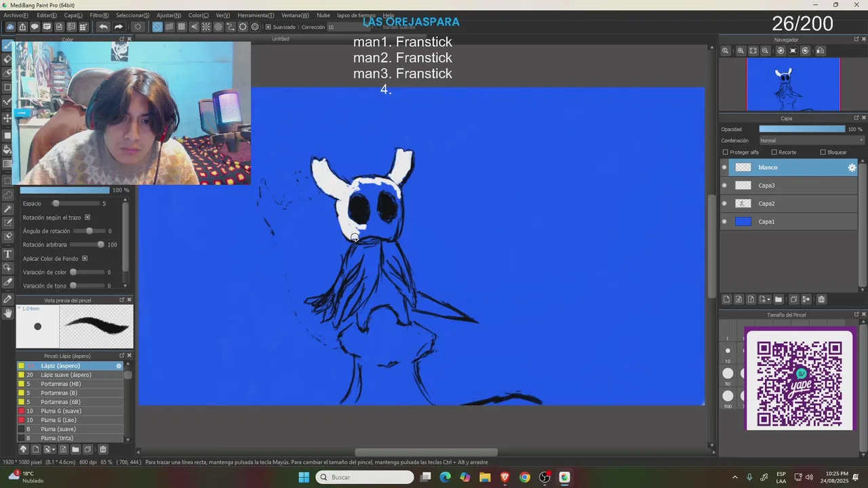
Task: Enable grid crisscross snap guide
Action: 182,27
